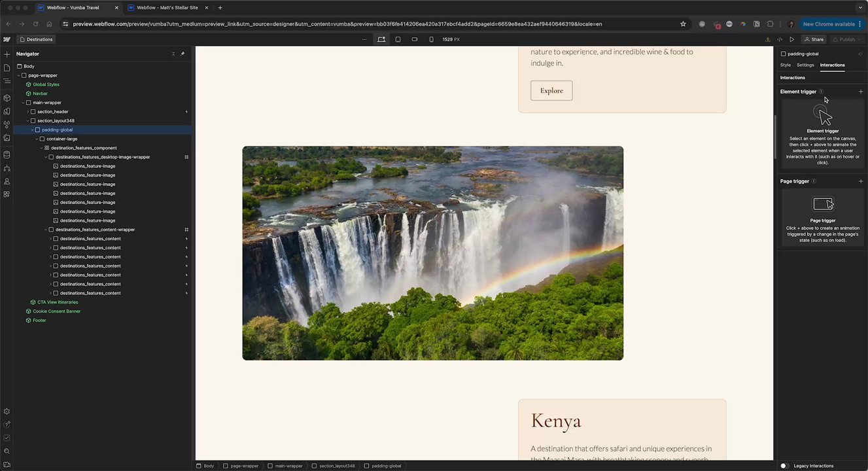Collapse the destinations_features_content-wrapper node
This screenshot has height=471, width=868.
(x=46, y=230)
